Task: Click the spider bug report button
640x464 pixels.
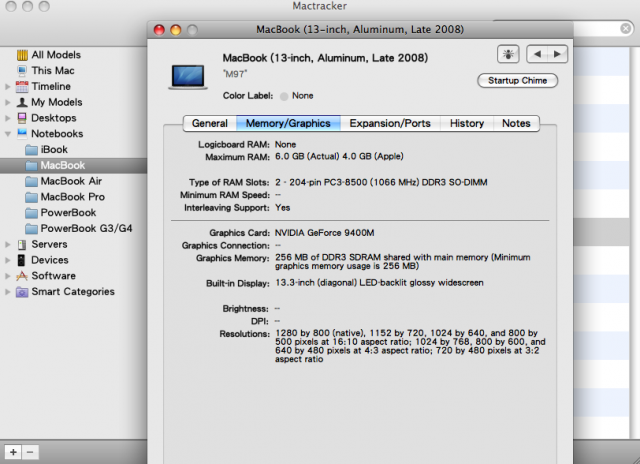Action: coord(508,54)
